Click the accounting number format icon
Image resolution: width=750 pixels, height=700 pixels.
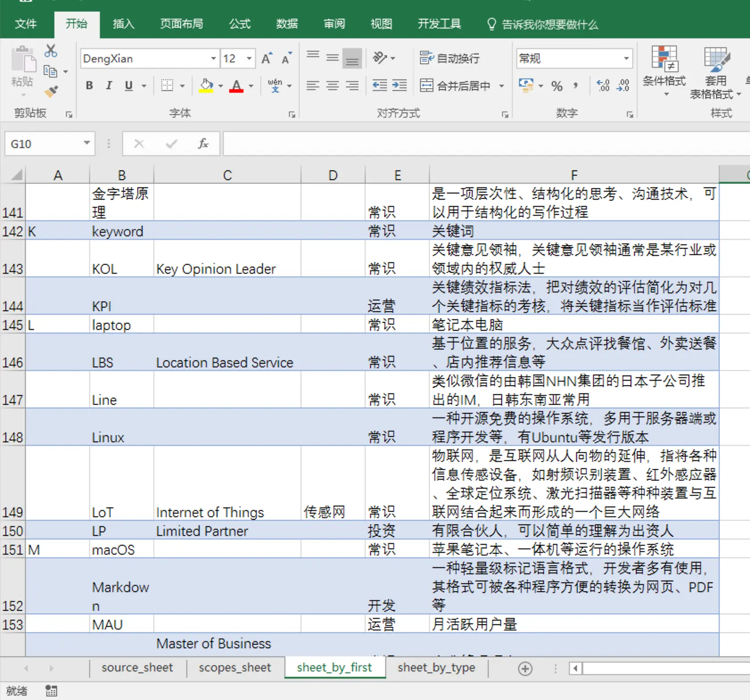click(527, 86)
